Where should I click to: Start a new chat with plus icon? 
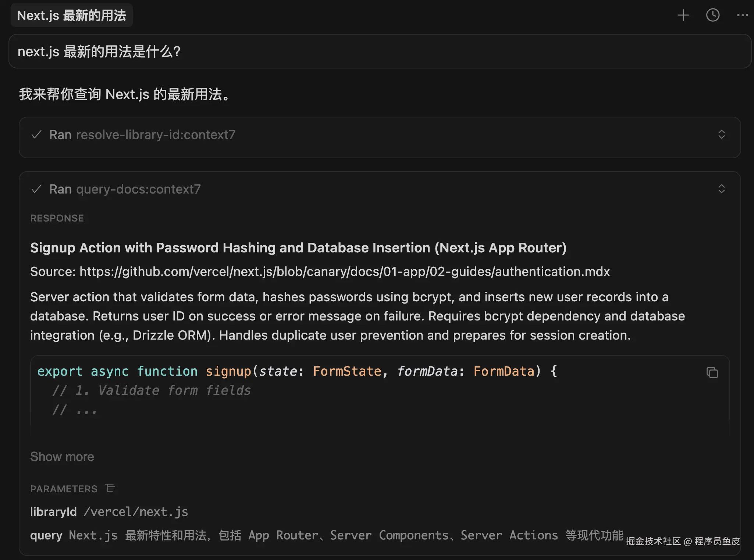point(683,15)
